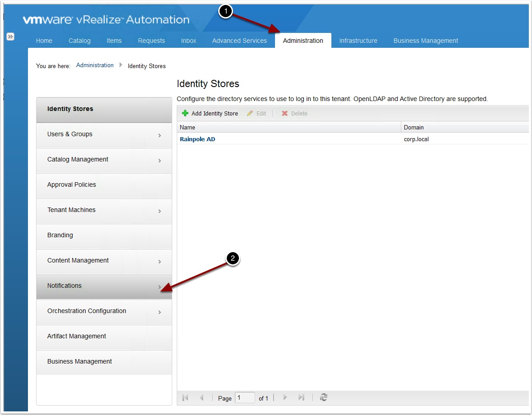Viewport: 532px width, 415px height.
Task: Expand Content Management chevron
Action: click(x=160, y=262)
